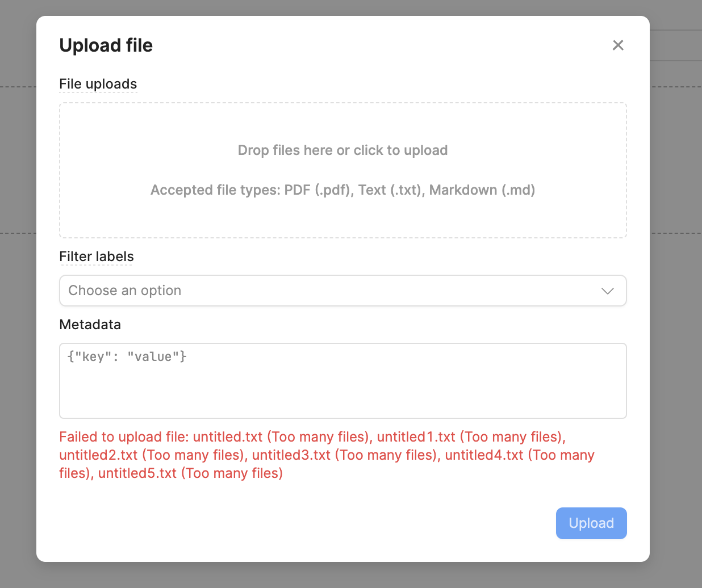Click untitled3.txt in the error message
702x588 pixels.
point(291,455)
